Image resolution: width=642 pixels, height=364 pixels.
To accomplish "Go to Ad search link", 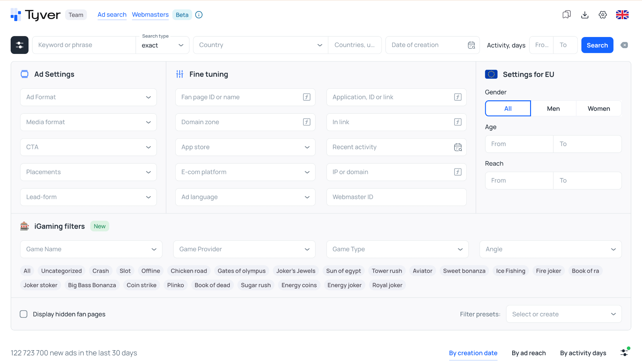I will coord(112,15).
